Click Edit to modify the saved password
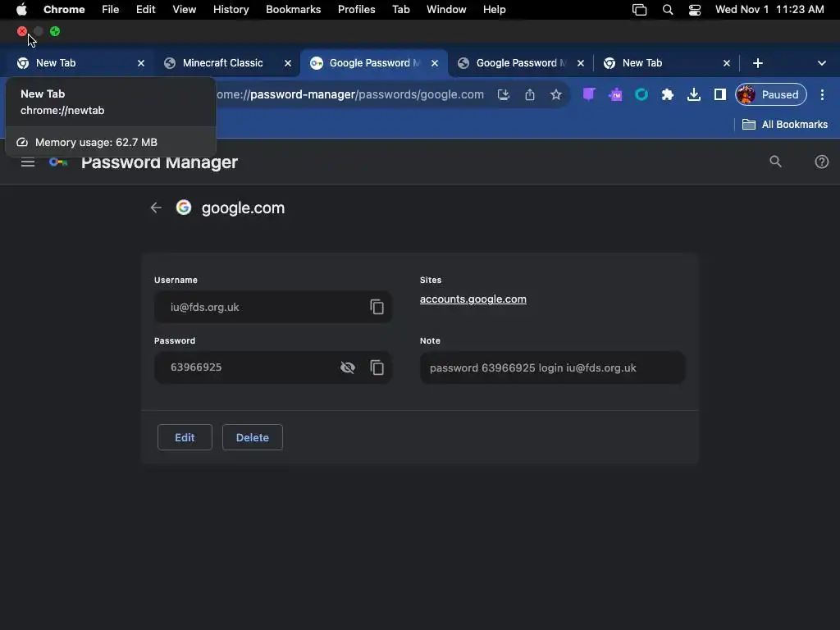The height and width of the screenshot is (630, 840). (185, 437)
